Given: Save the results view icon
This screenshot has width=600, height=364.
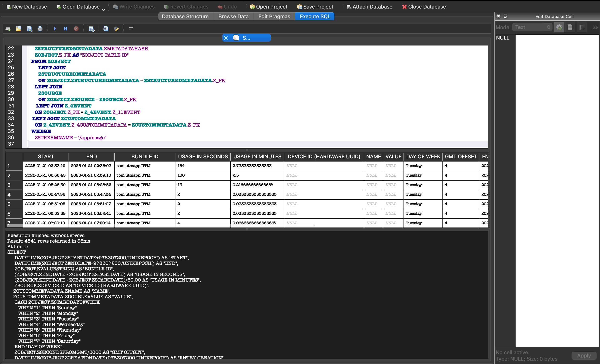Looking at the screenshot, I should coord(91,29).
